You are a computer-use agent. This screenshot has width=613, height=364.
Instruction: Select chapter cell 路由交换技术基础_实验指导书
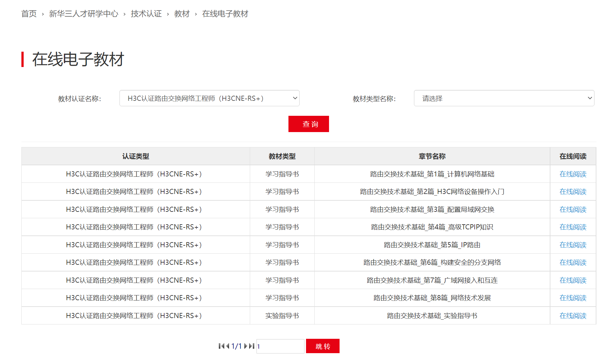[x=432, y=316]
